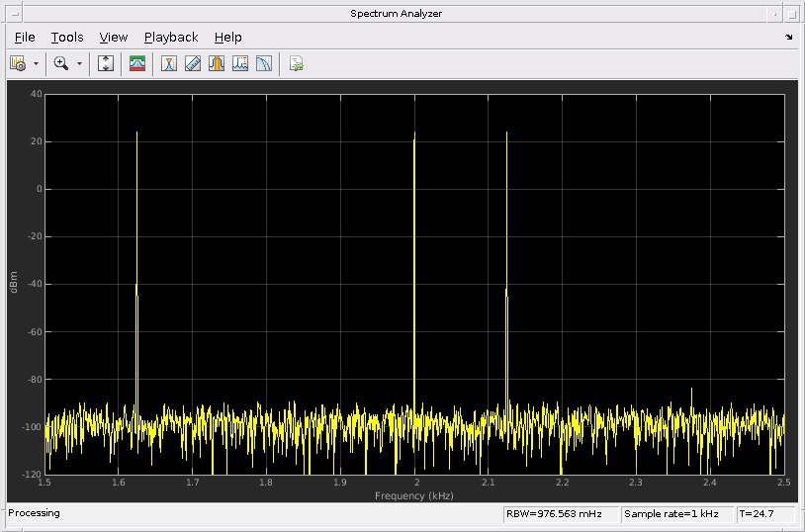This screenshot has width=805, height=532.
Task: Expand the Zoom tool options arrow
Action: [x=79, y=63]
